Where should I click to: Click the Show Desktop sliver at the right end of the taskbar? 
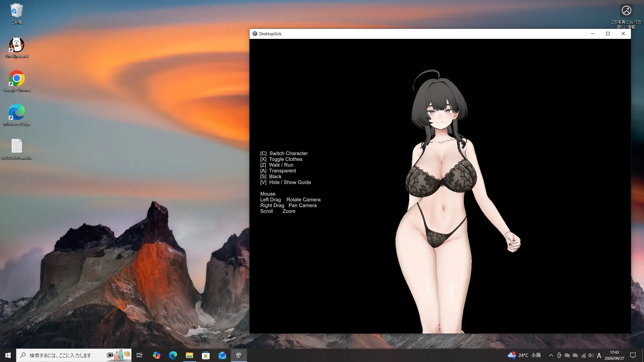point(643,355)
